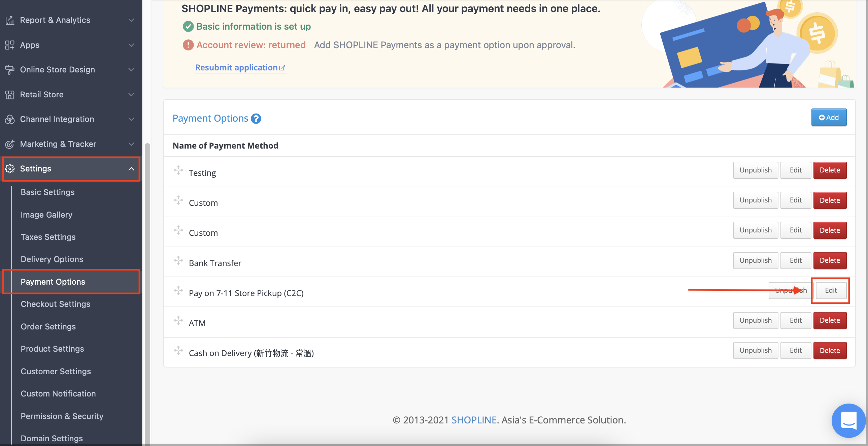Open Image Gallery submenu item
The image size is (868, 446).
click(x=46, y=215)
